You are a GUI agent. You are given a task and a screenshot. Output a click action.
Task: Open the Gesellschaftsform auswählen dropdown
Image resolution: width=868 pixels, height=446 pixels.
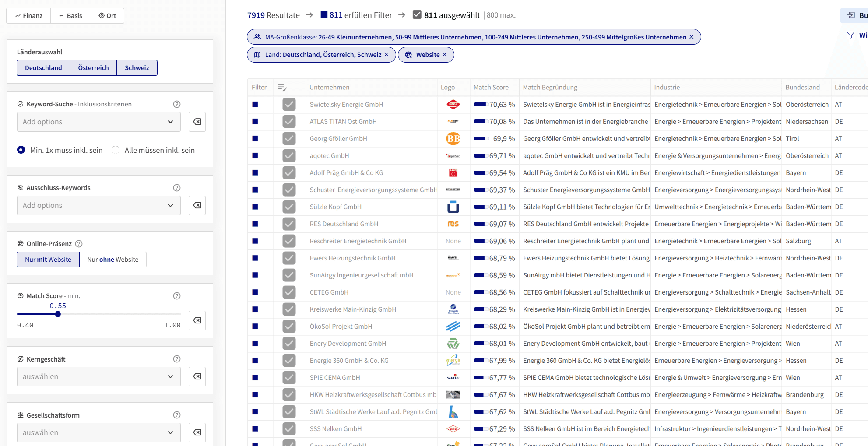[99, 432]
